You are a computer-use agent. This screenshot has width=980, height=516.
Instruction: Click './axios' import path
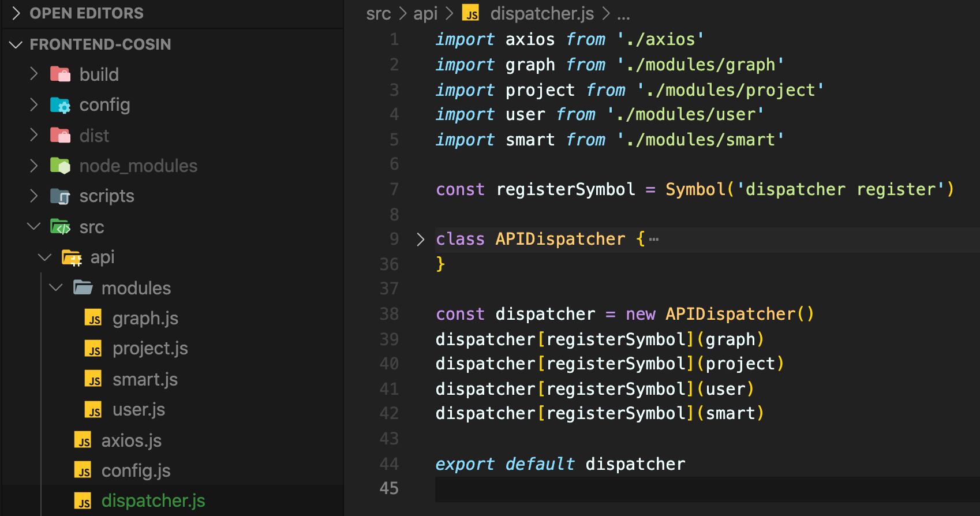(661, 39)
